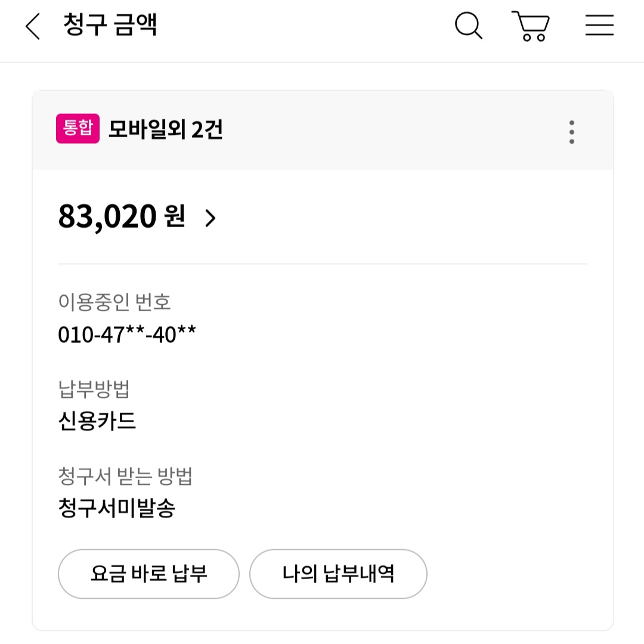Open the three-dot more options menu
Viewport: 644px width, 644px height.
[571, 132]
